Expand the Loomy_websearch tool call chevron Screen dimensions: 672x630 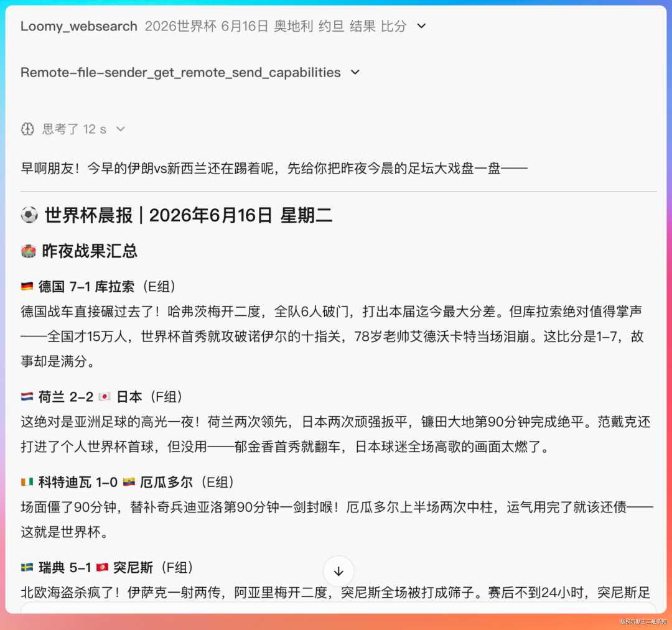point(421,26)
